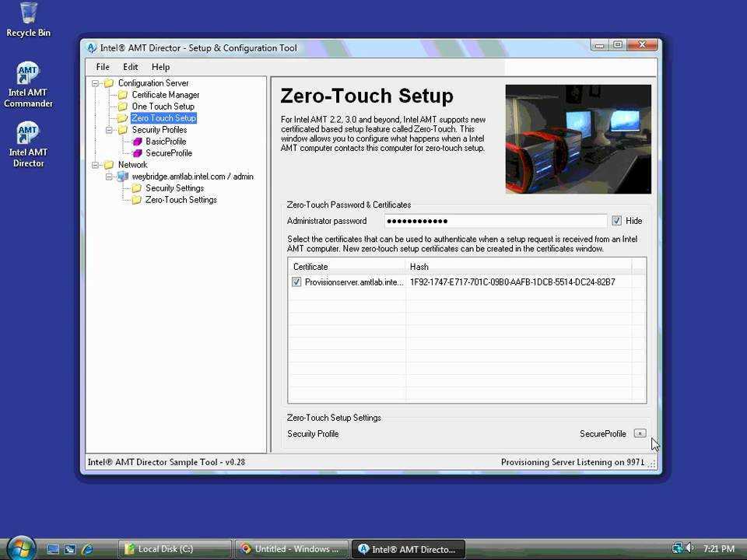Click the magenta BasicProfile icon
The image size is (747, 560).
point(137,142)
